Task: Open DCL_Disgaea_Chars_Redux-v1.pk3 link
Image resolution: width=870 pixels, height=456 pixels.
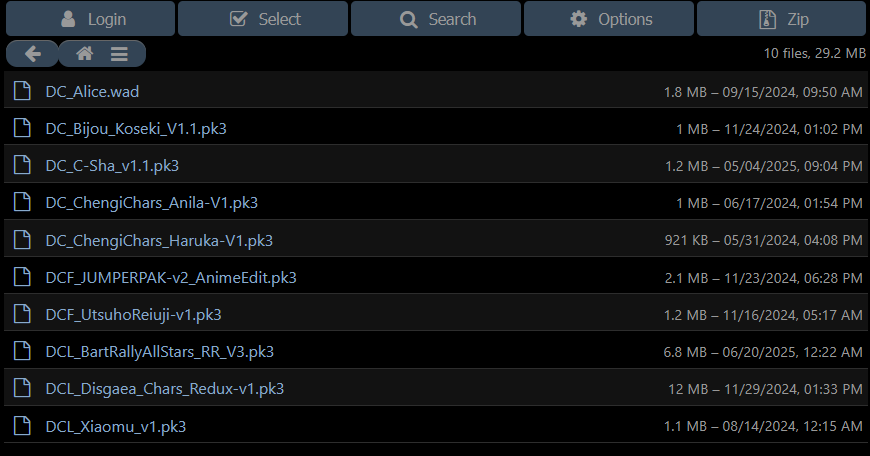Action: (x=165, y=389)
